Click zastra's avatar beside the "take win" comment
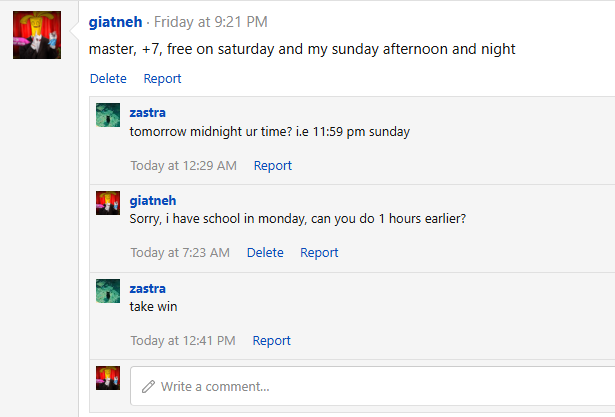Image resolution: width=615 pixels, height=417 pixels. (x=108, y=291)
